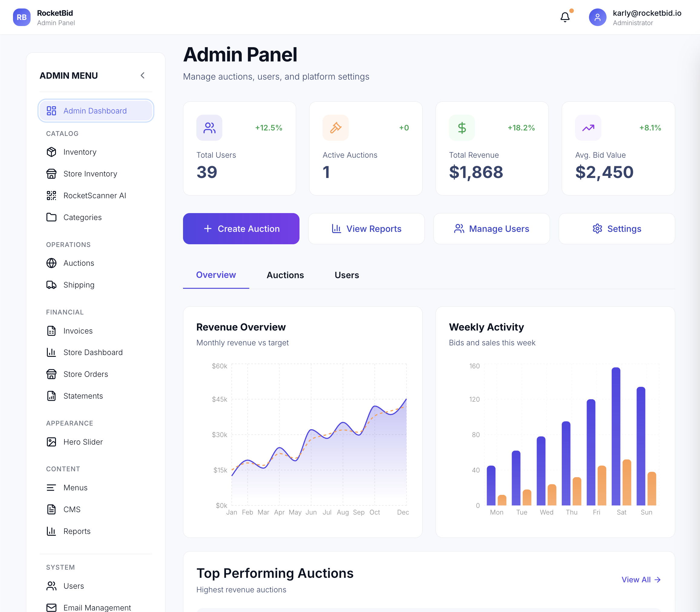
Task: Click the notification bell icon
Action: click(x=565, y=16)
